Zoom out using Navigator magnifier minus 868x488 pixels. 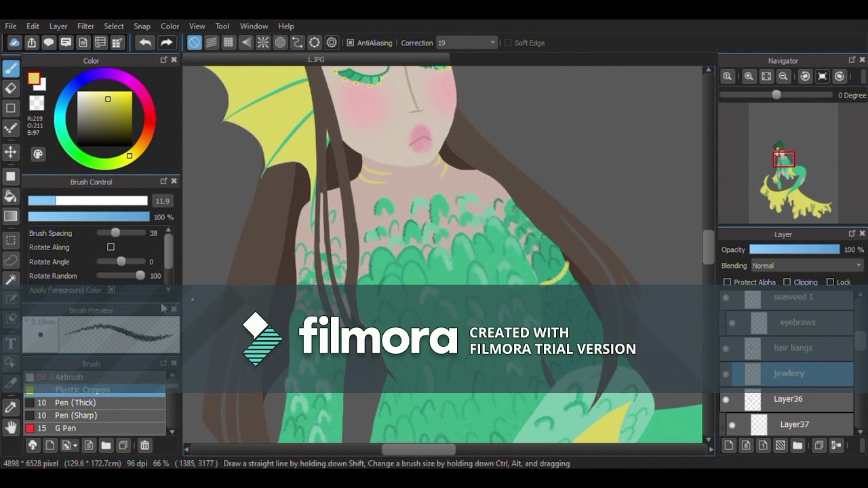pyautogui.click(x=783, y=77)
